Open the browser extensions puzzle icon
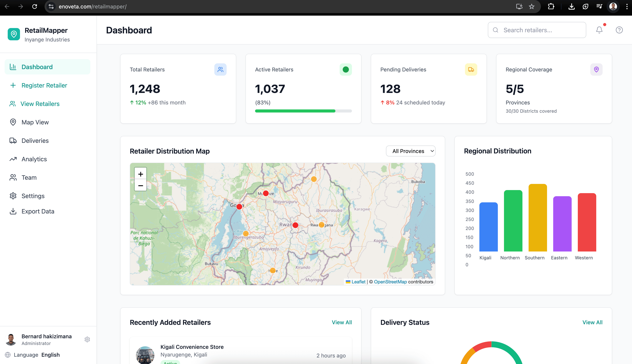Screen dimensions: 632x364 551,7
